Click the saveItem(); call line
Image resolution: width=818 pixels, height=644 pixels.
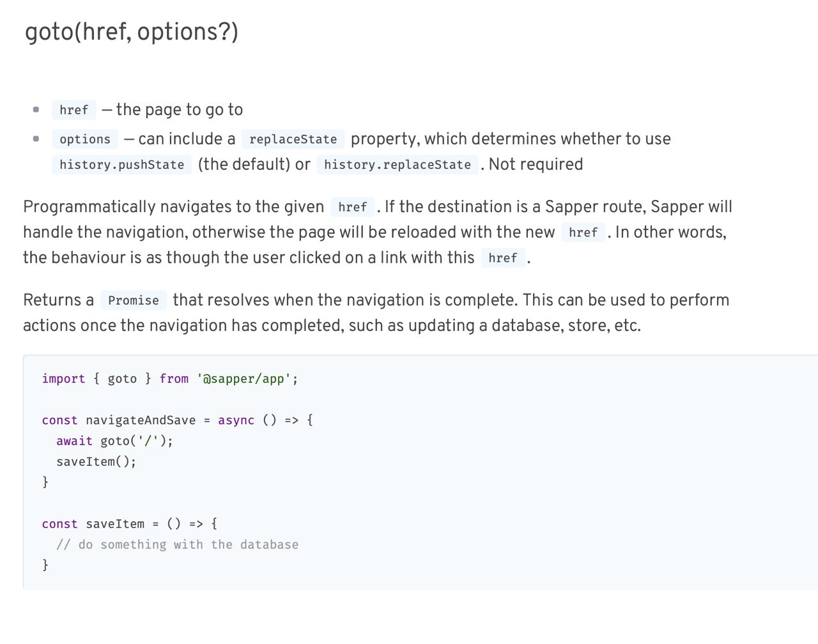96,461
